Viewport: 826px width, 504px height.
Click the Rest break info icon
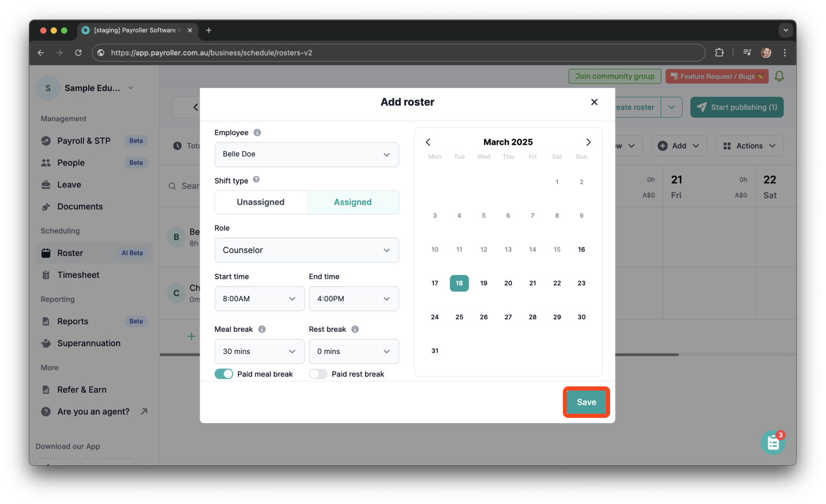click(355, 329)
